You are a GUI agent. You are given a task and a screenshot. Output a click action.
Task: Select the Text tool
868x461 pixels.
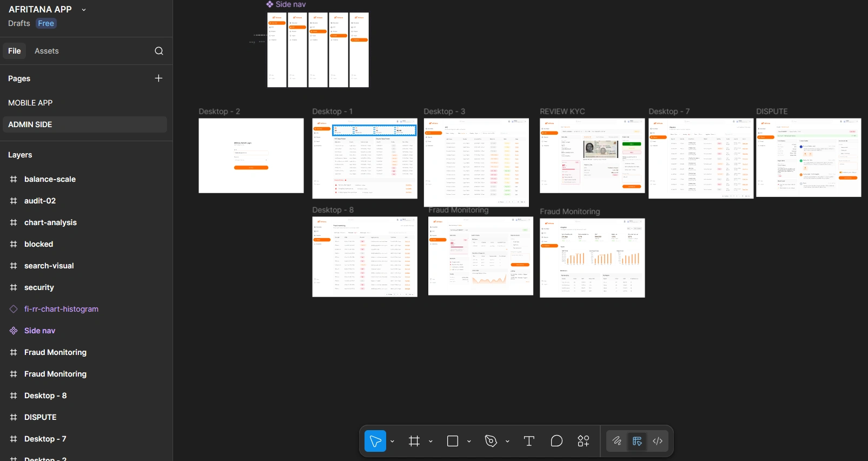tap(529, 441)
